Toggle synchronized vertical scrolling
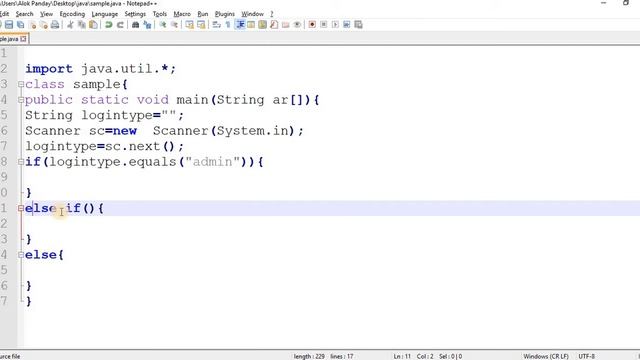Viewport: 640px width, 360px height. (189, 25)
